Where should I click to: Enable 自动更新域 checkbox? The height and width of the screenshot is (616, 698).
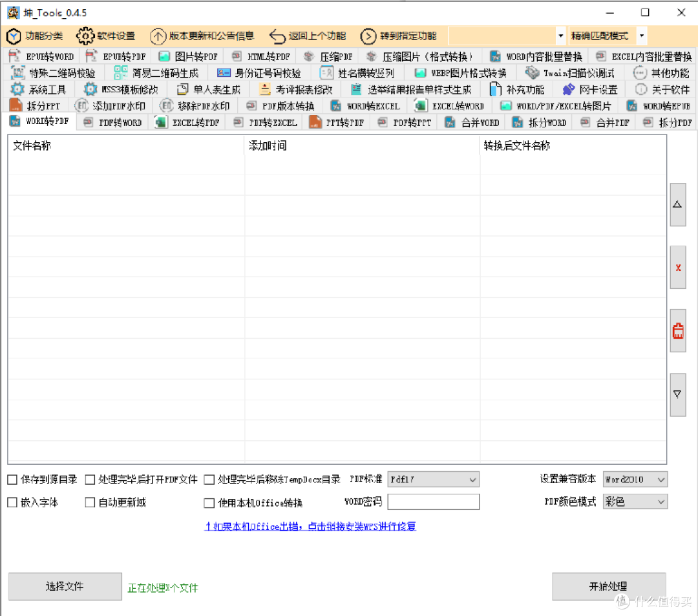pyautogui.click(x=90, y=502)
